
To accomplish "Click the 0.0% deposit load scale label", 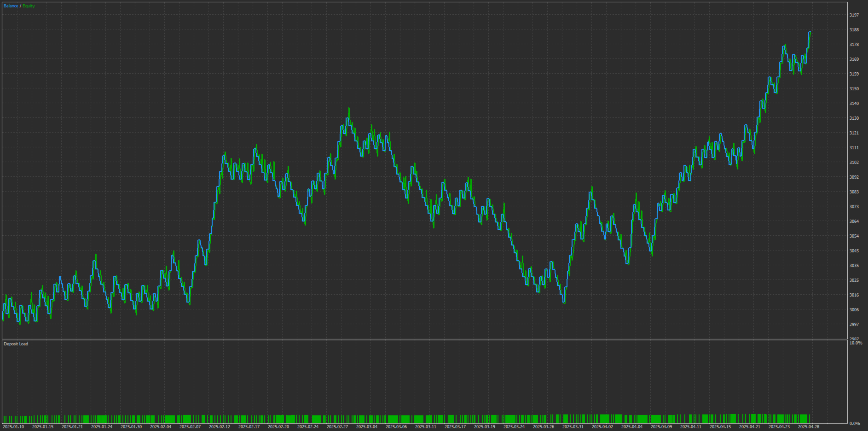I will point(855,424).
